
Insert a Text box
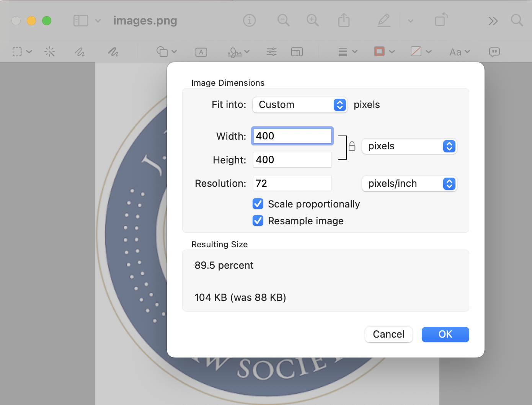pos(201,52)
